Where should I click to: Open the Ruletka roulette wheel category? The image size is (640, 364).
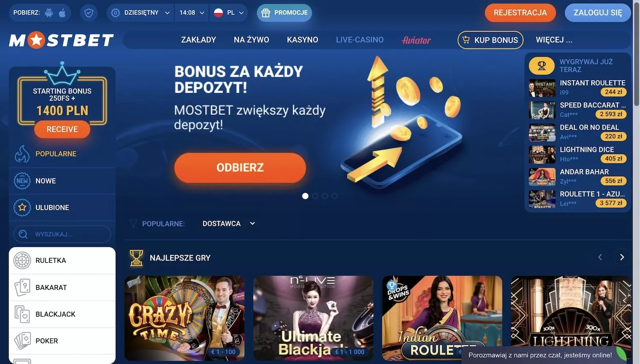(x=22, y=260)
